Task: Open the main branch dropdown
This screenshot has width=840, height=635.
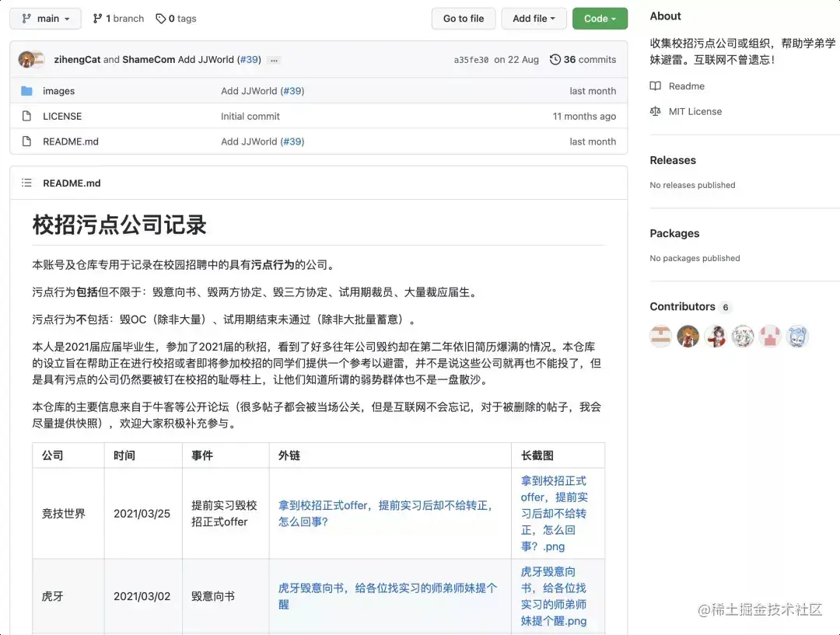Action: click(44, 18)
